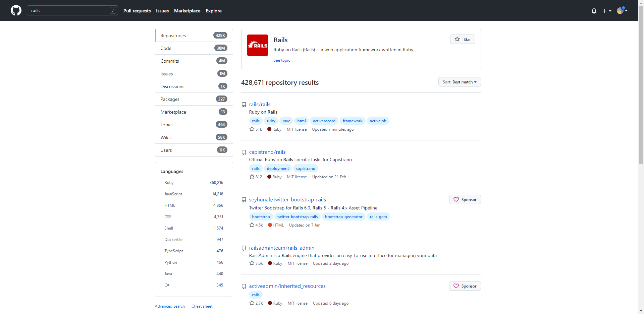Click the 4.5k star count of twitter-bootstrap-rails
The image size is (644, 314).
pyautogui.click(x=256, y=225)
